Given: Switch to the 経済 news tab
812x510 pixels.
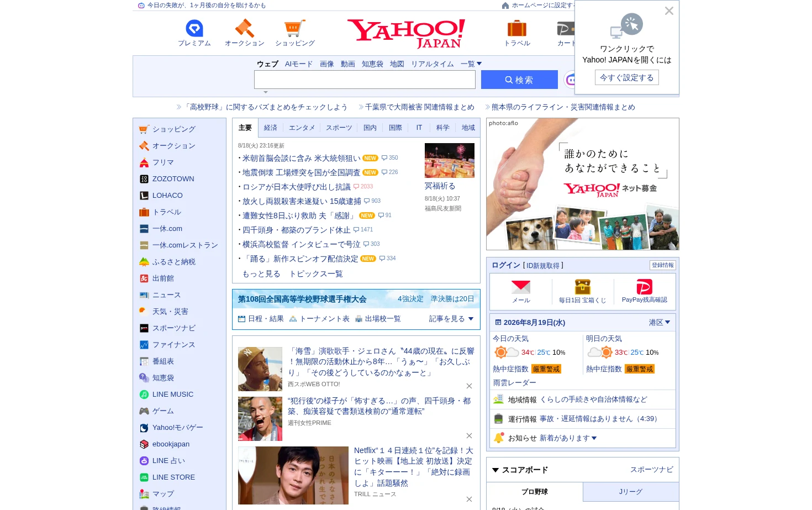Looking at the screenshot, I should pyautogui.click(x=271, y=128).
